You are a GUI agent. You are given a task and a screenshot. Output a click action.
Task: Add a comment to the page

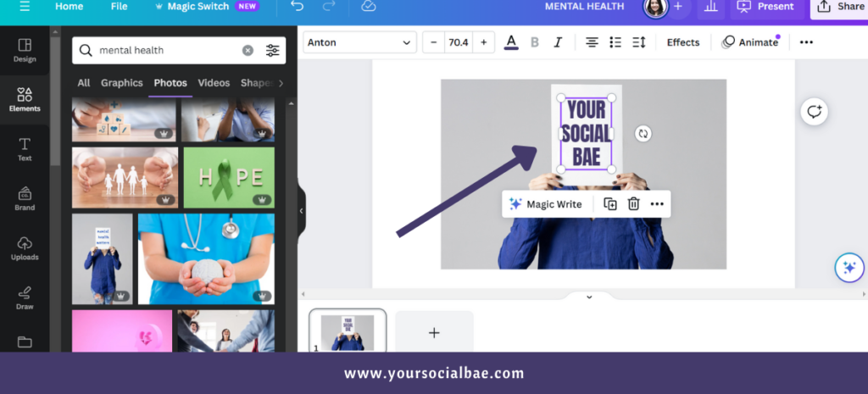click(x=814, y=112)
